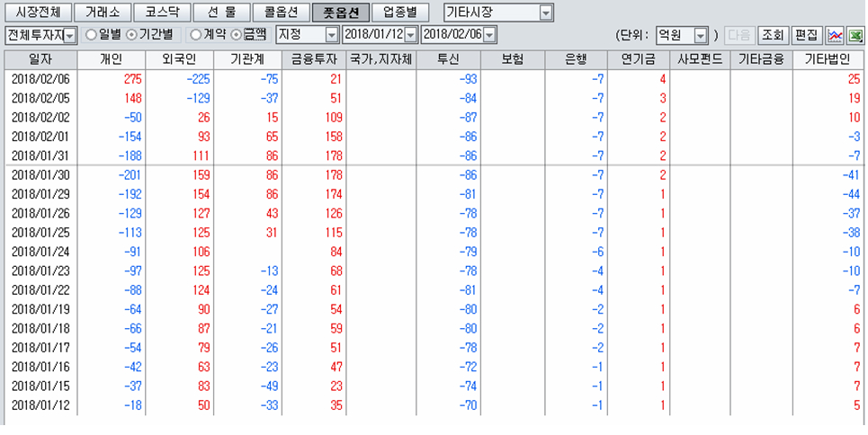Choose the 계약 radio option
This screenshot has width=868, height=435.
pyautogui.click(x=195, y=35)
